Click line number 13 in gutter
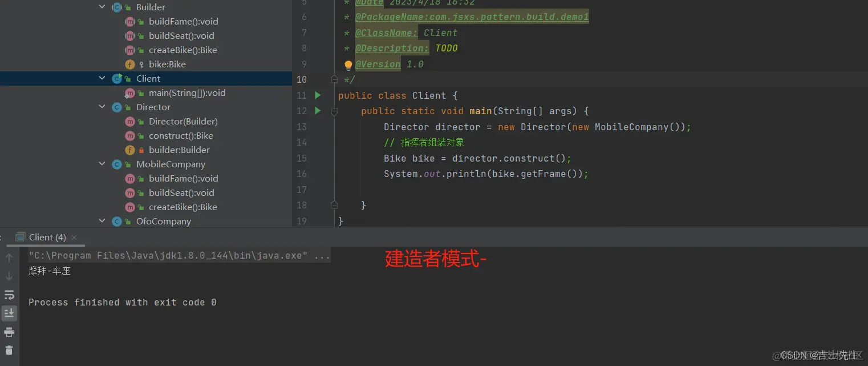Screen dimensions: 868x366 302,127
